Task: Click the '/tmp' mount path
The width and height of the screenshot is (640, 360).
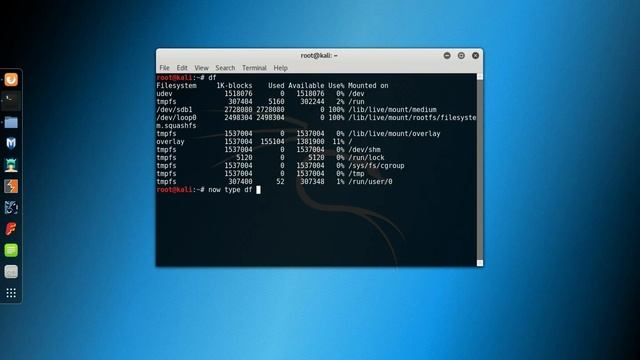Action: [356, 174]
